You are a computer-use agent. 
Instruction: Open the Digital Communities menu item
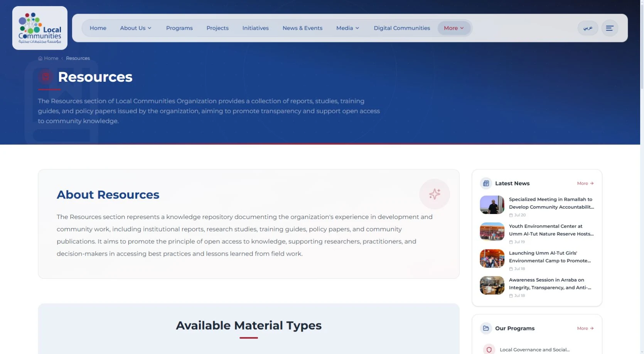[402, 28]
